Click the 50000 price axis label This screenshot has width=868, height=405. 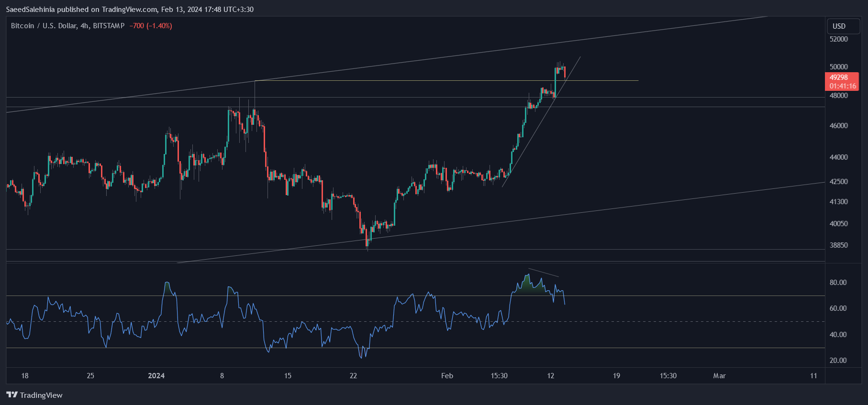click(x=839, y=67)
